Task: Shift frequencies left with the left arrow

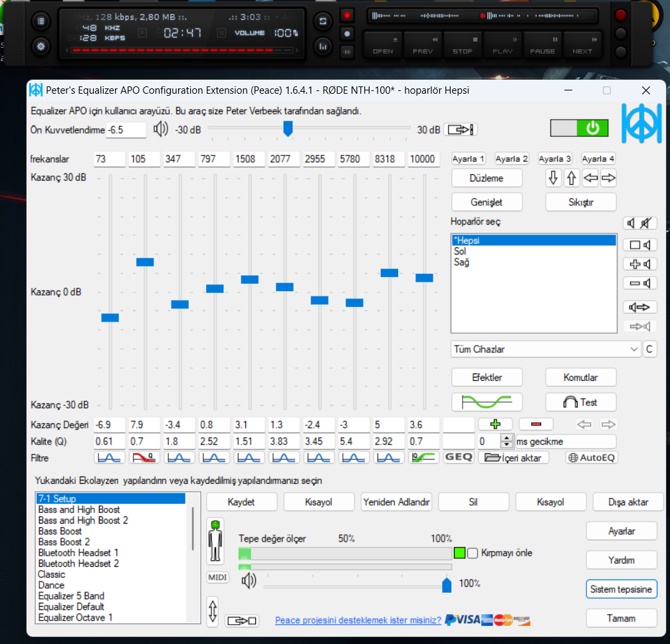Action: coord(590,177)
